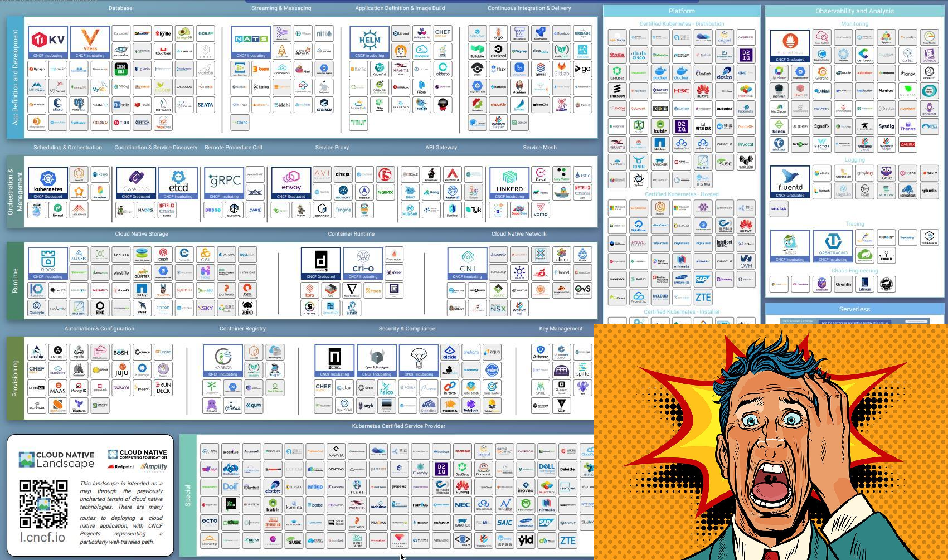
Task: Click the Serverless section header
Action: click(x=854, y=309)
